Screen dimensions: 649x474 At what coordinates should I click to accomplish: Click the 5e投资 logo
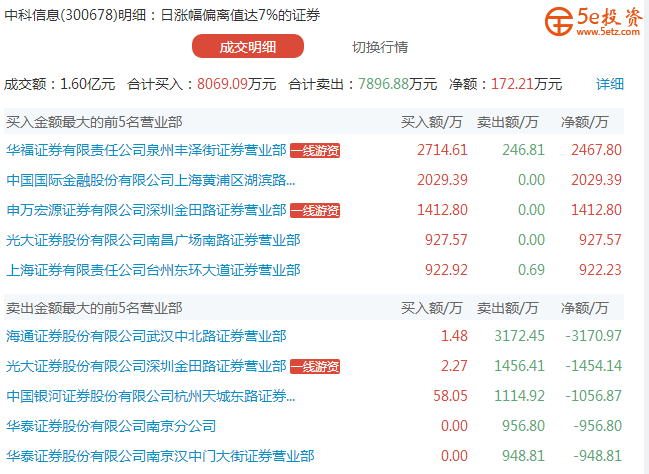tap(593, 20)
